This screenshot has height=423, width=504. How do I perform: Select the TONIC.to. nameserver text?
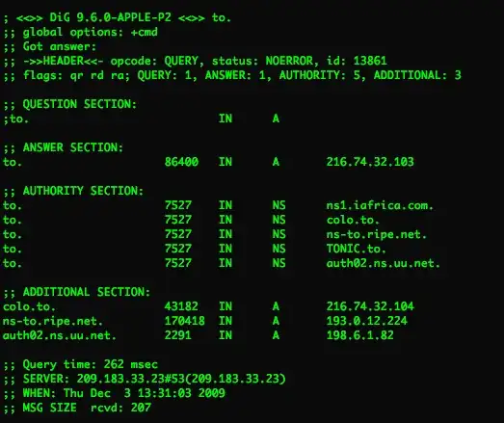coord(357,249)
